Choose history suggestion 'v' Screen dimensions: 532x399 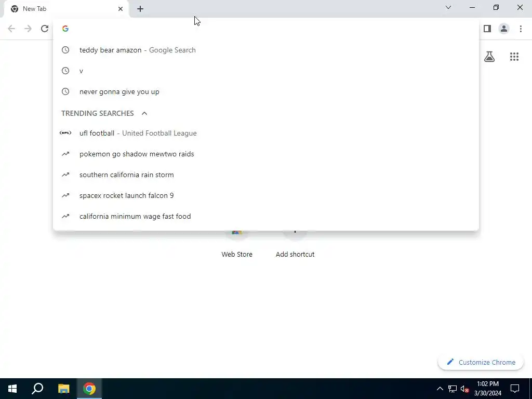pyautogui.click(x=266, y=71)
